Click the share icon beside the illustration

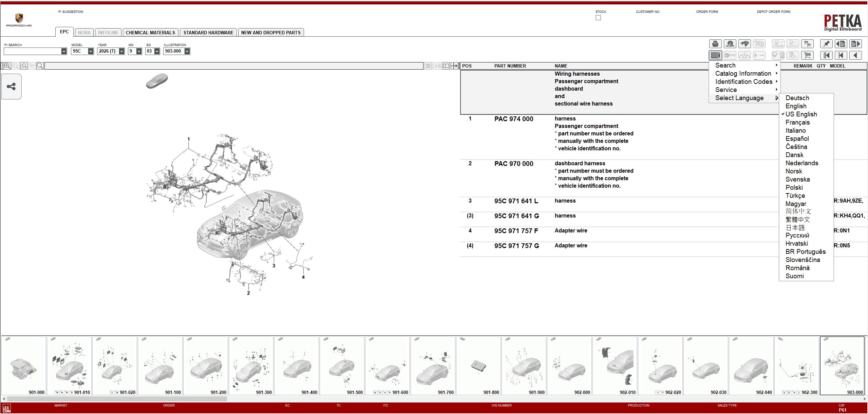(x=11, y=87)
